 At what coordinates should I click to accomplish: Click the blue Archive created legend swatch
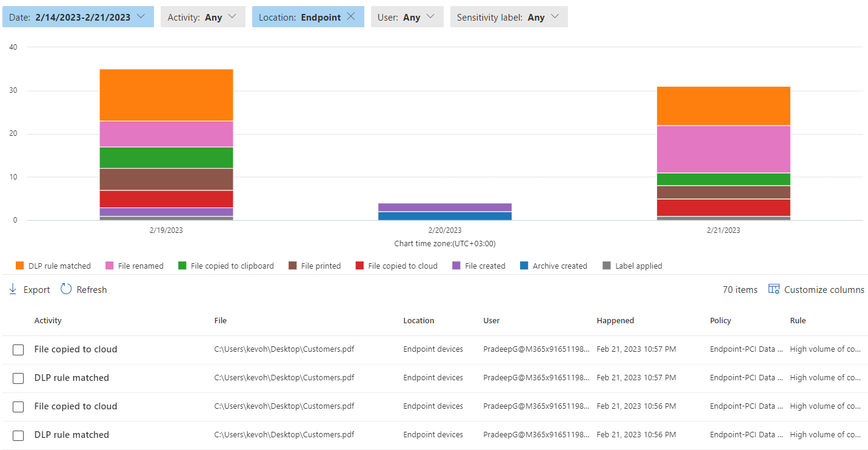tap(524, 266)
